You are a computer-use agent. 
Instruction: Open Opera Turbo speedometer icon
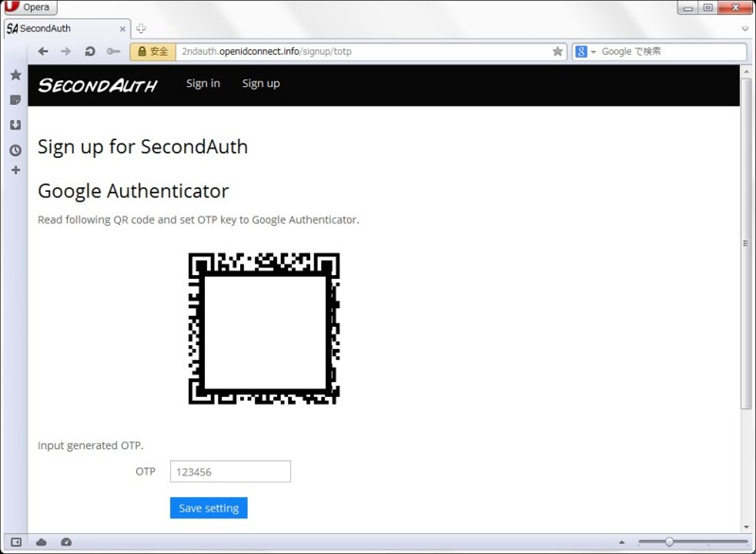click(x=66, y=543)
